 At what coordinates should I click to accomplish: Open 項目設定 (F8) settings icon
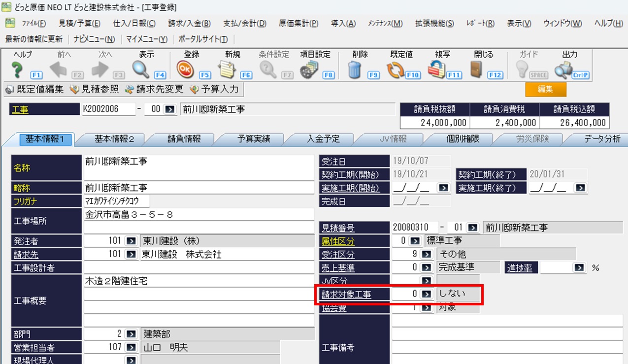pyautogui.click(x=309, y=71)
